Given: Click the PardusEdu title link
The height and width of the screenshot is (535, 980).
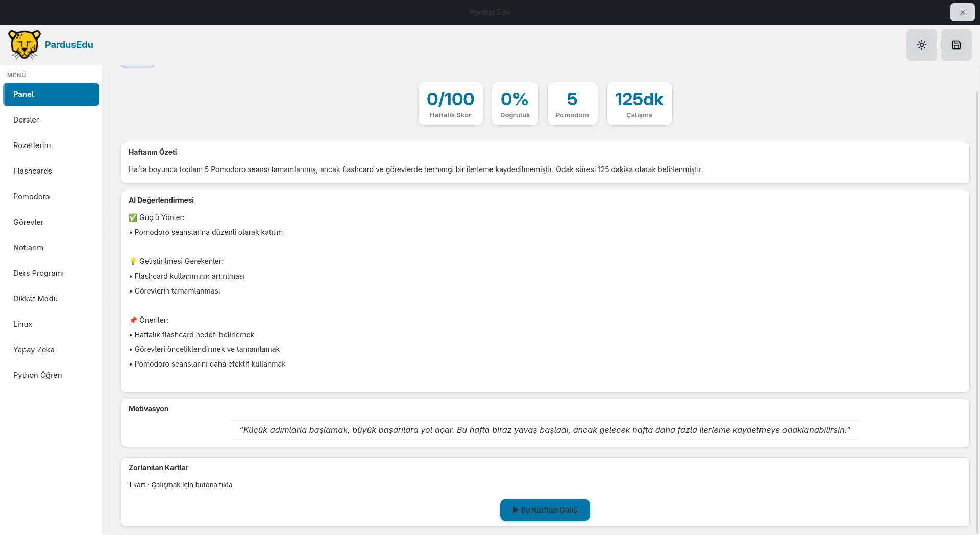Looking at the screenshot, I should coord(69,45).
